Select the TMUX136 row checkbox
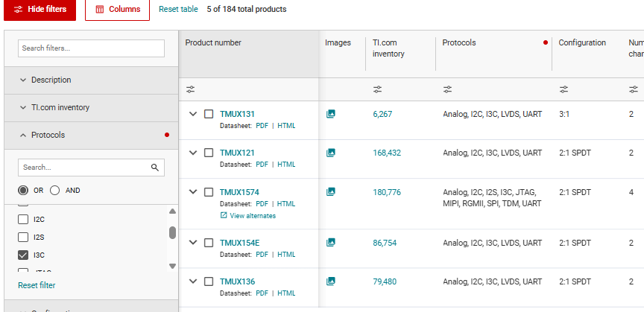The height and width of the screenshot is (312, 644). pos(209,281)
